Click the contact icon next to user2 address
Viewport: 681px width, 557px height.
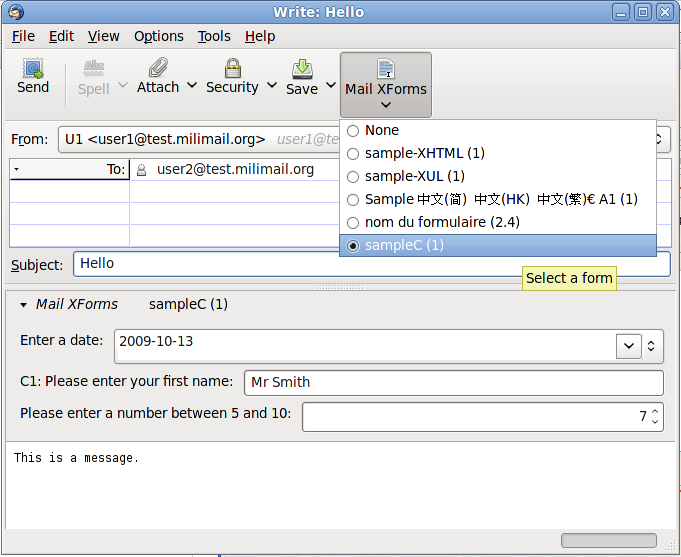coord(141,170)
